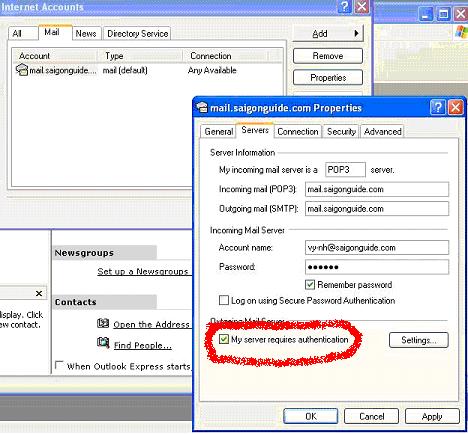The width and height of the screenshot is (468, 434).
Task: Click the 'Any Available' connection cell
Action: (212, 70)
